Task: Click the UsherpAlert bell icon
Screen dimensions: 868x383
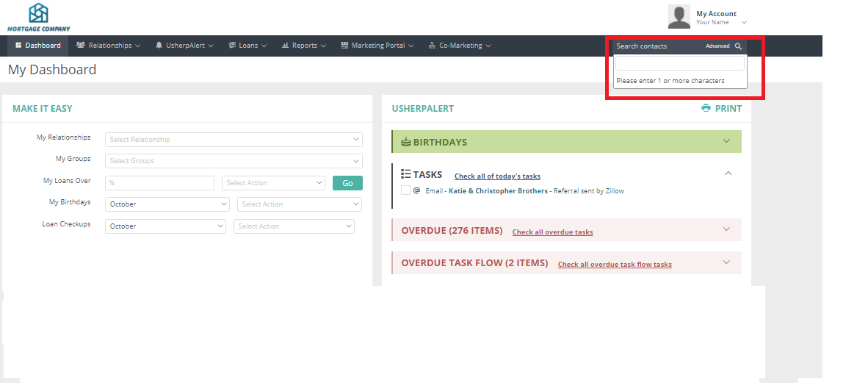Action: tap(159, 46)
